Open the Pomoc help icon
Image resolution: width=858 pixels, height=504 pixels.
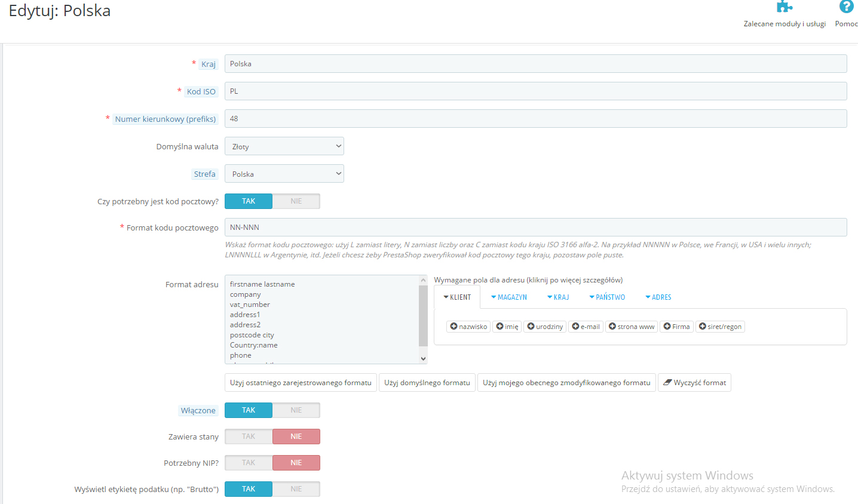(x=846, y=7)
